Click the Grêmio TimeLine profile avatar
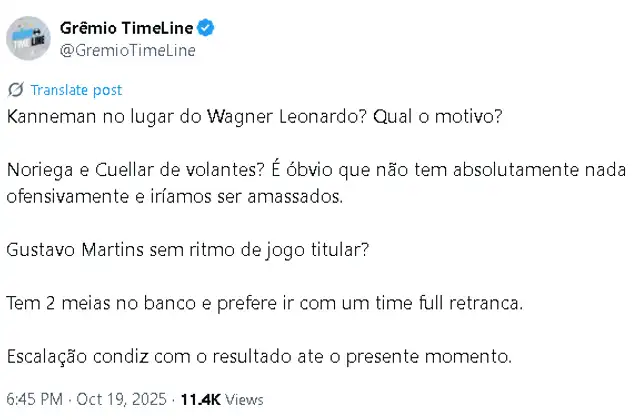640x420 pixels. (x=30, y=38)
